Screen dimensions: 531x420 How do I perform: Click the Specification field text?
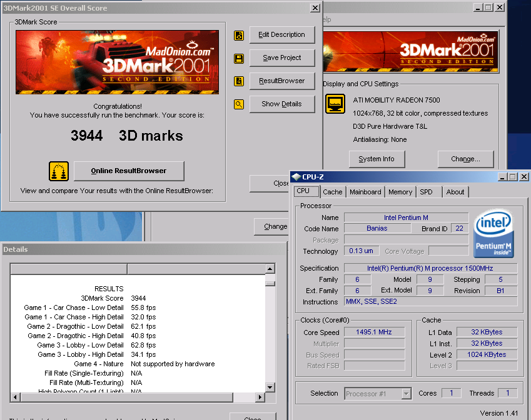click(430, 268)
